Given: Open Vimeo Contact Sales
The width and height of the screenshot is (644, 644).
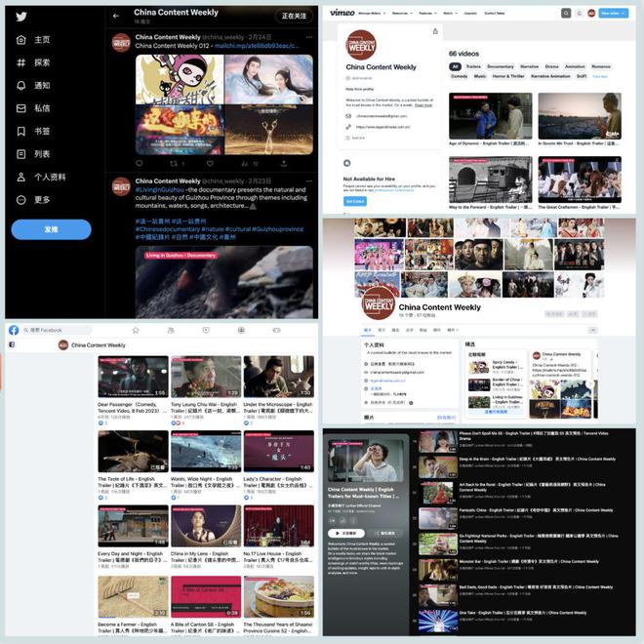Looking at the screenshot, I should pyautogui.click(x=495, y=13).
